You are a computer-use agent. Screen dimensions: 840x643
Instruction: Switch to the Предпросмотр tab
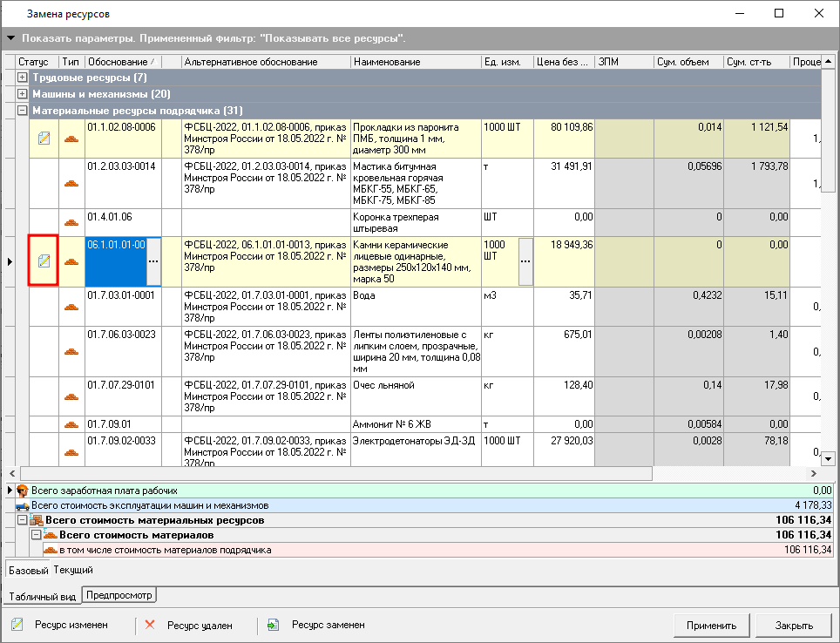(119, 596)
